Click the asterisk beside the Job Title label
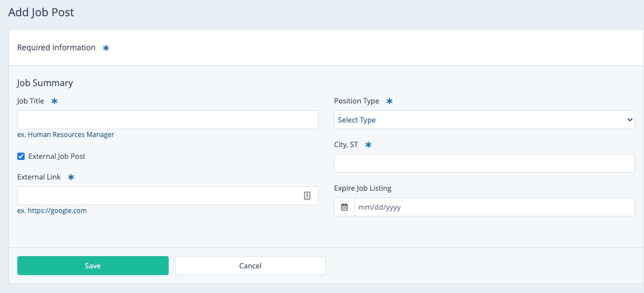This screenshot has height=293, width=644. pyautogui.click(x=54, y=101)
